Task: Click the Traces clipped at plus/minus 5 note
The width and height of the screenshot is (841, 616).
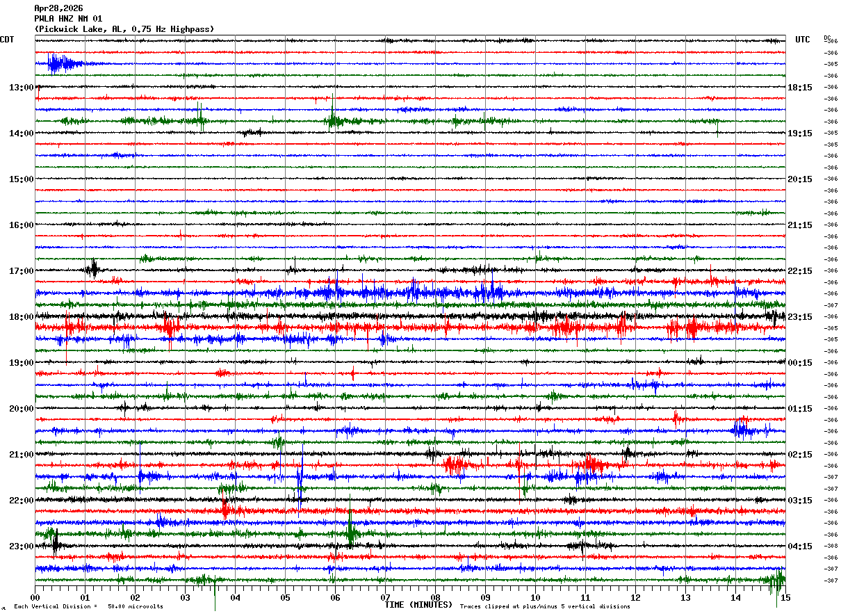Action: (x=545, y=606)
